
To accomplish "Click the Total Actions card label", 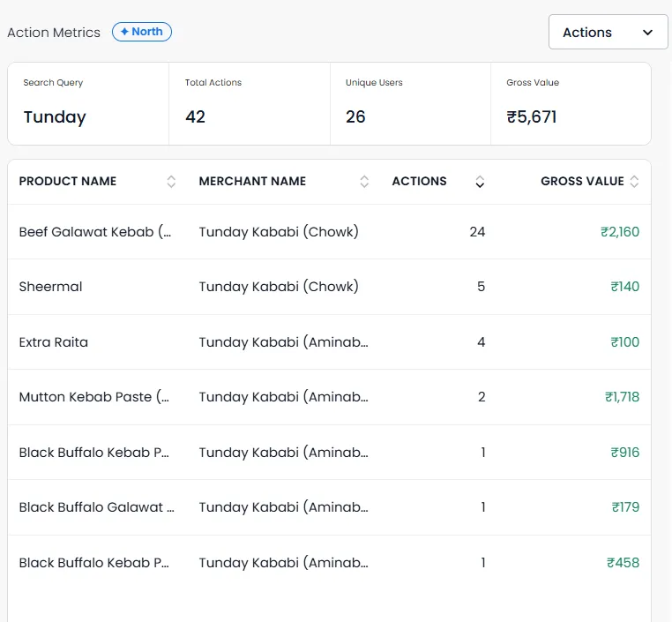I will [x=213, y=82].
